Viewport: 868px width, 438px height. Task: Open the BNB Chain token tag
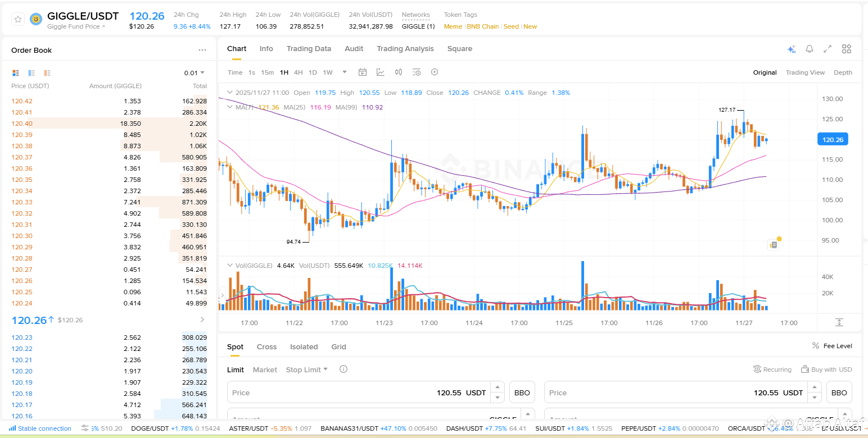pos(483,26)
